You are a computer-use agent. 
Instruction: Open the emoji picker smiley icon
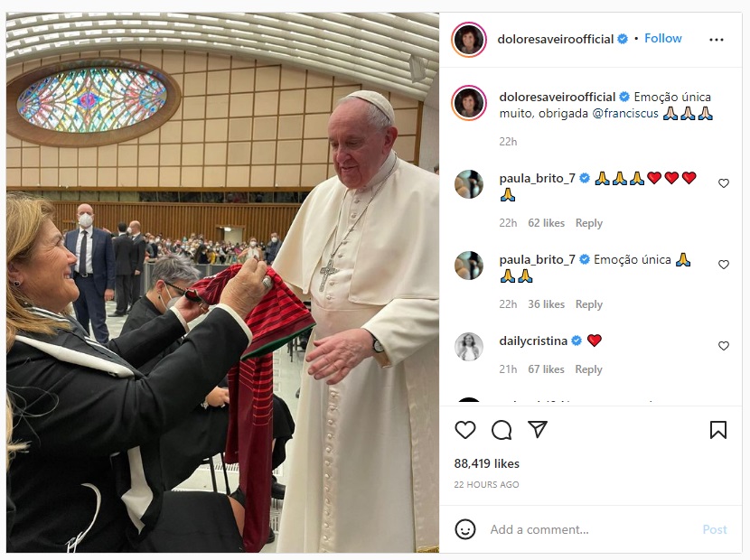pos(465,529)
